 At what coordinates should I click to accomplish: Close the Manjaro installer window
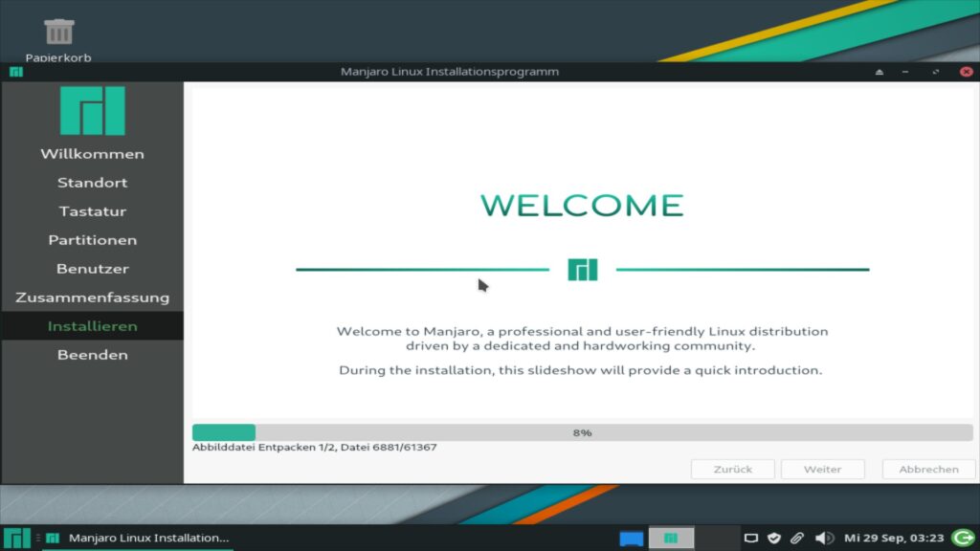click(x=967, y=72)
